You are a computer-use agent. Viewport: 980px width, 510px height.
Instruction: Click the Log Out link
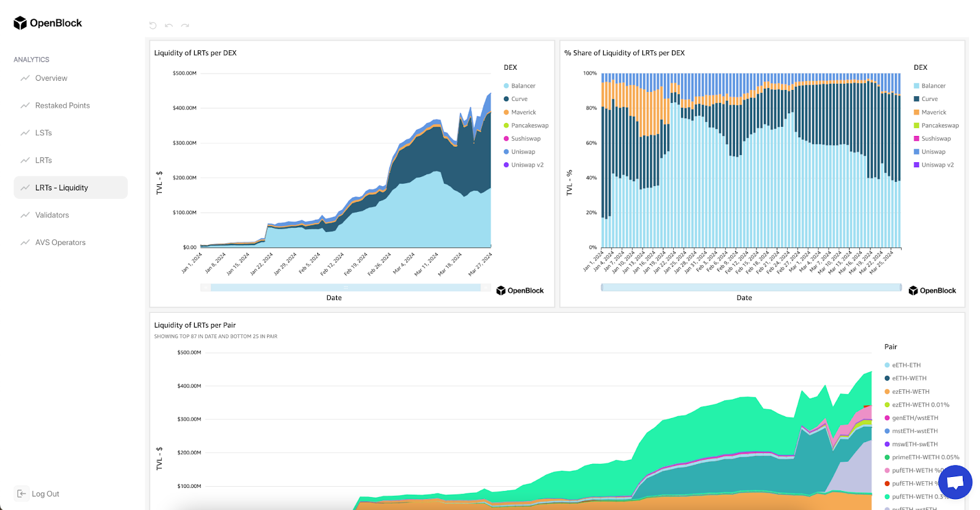[45, 493]
